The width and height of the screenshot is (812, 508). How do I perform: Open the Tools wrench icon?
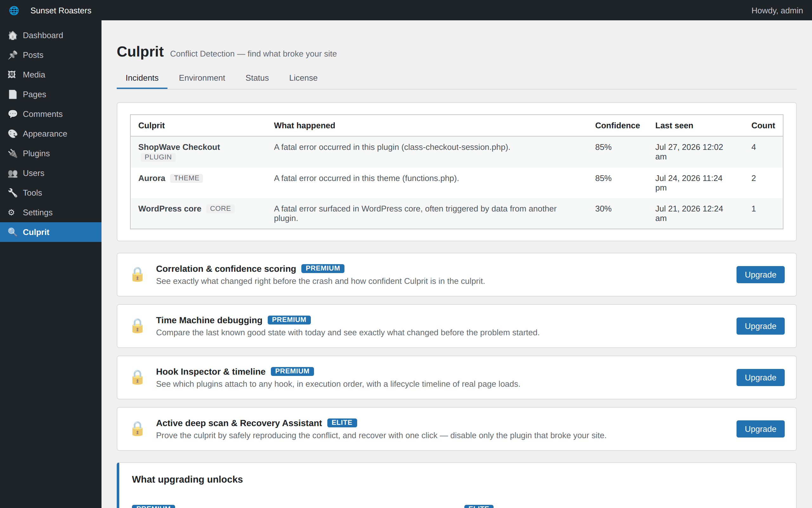[x=12, y=193]
